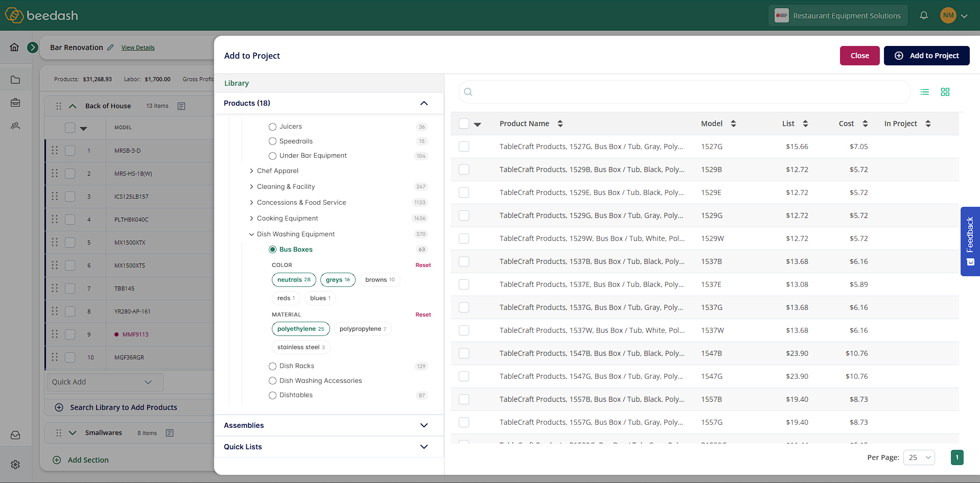Expand Concessions & Food Service category
Screen dimensions: 980x483
coord(251,203)
